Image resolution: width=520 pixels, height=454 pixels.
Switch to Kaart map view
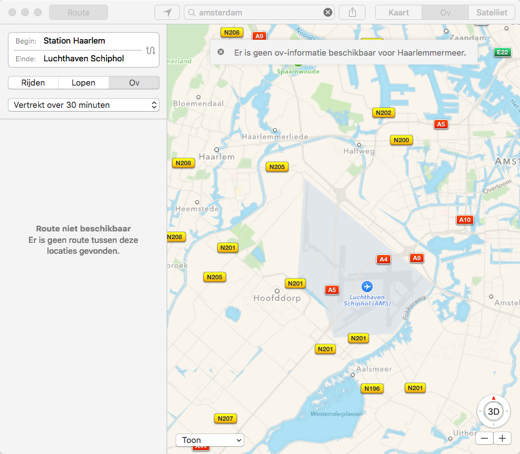399,13
